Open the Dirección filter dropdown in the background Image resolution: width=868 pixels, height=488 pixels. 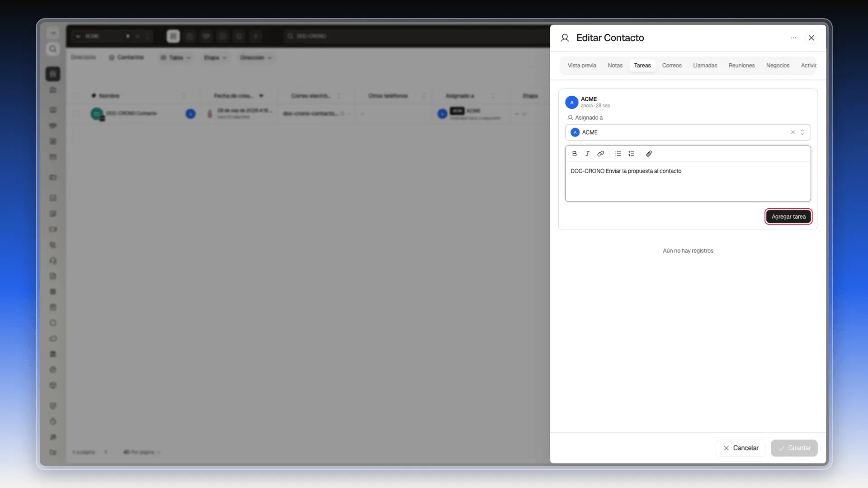point(256,58)
